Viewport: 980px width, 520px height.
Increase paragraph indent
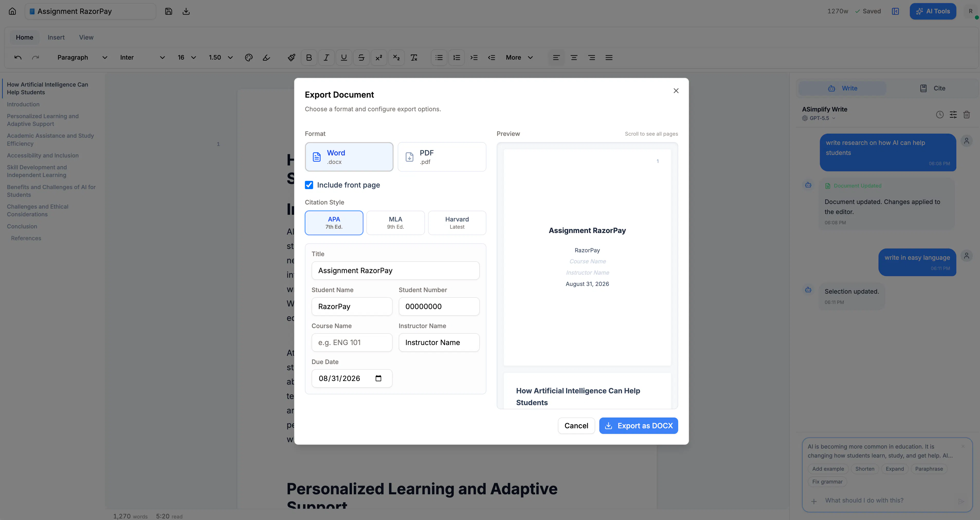coord(474,57)
